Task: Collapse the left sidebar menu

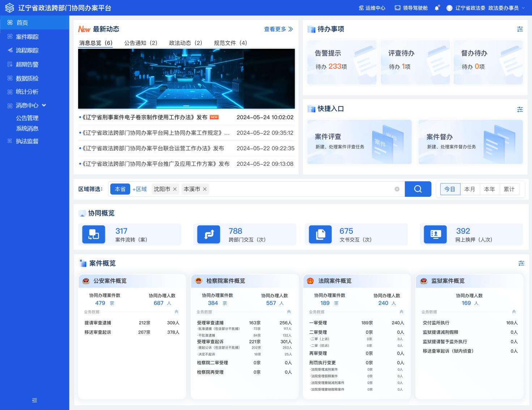Action: pyautogui.click(x=35, y=400)
